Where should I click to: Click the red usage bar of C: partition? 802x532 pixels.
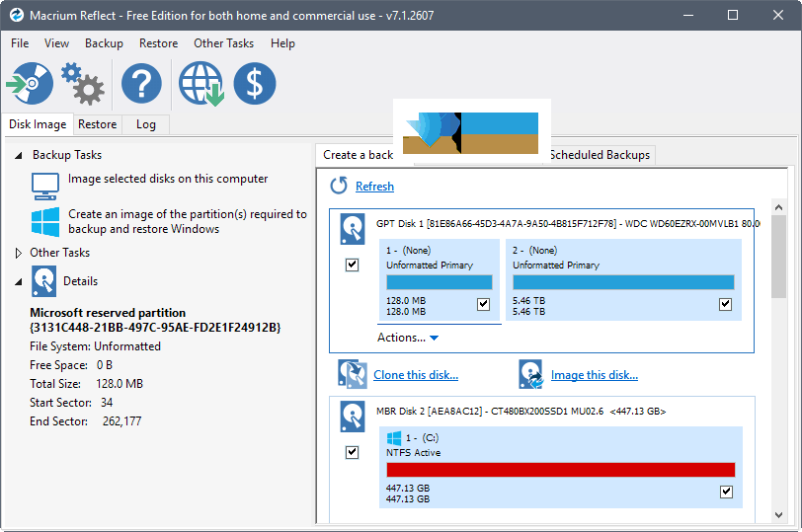561,470
